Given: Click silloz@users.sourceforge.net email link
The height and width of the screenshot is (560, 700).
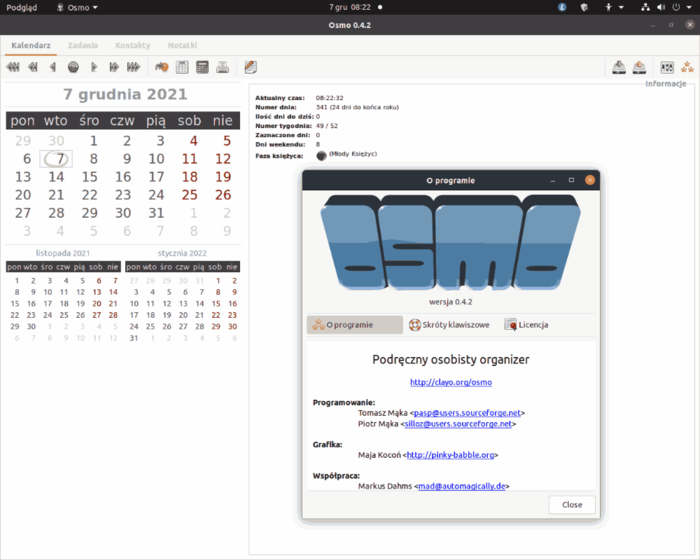Looking at the screenshot, I should [x=458, y=424].
